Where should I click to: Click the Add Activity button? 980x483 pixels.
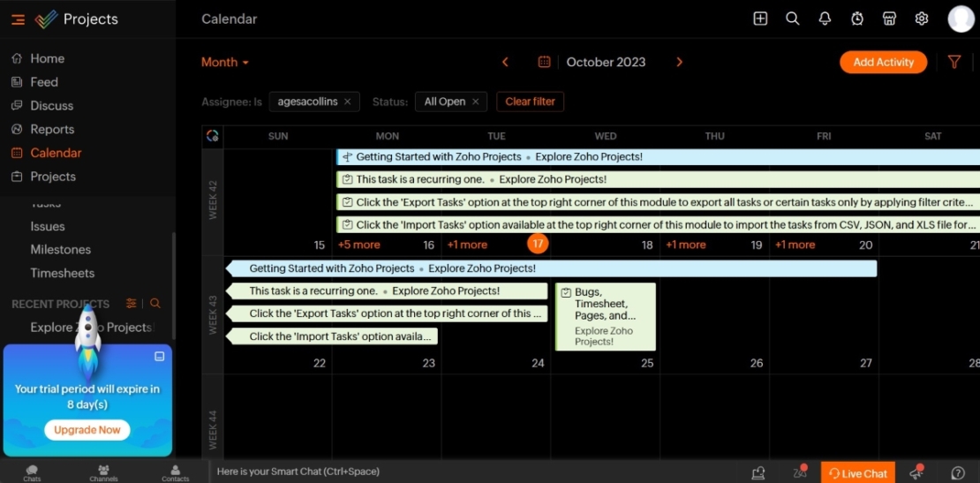(x=883, y=62)
